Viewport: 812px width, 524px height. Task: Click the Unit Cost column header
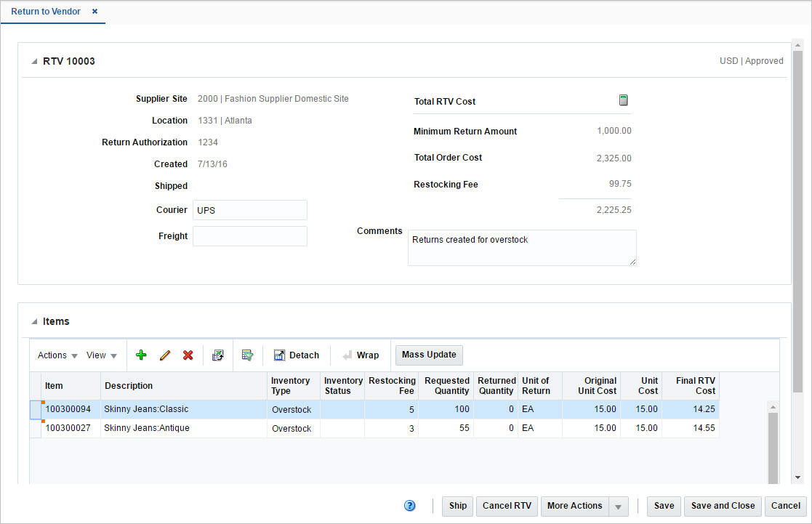pyautogui.click(x=641, y=386)
